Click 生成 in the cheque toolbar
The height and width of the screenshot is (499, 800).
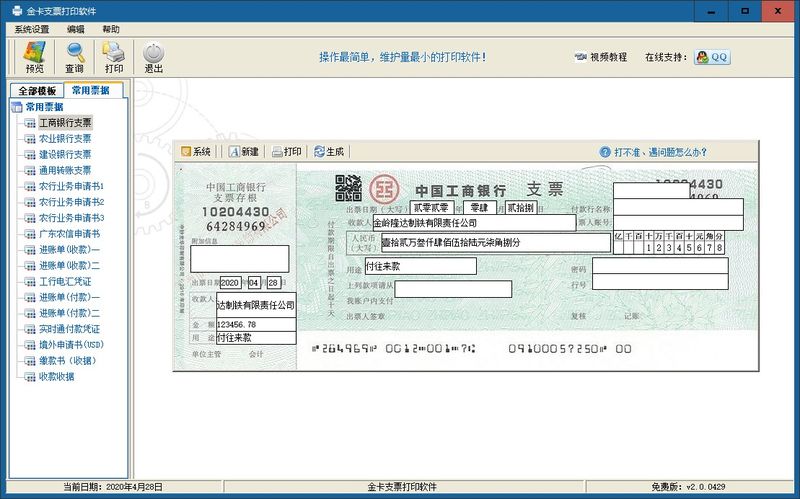point(329,152)
